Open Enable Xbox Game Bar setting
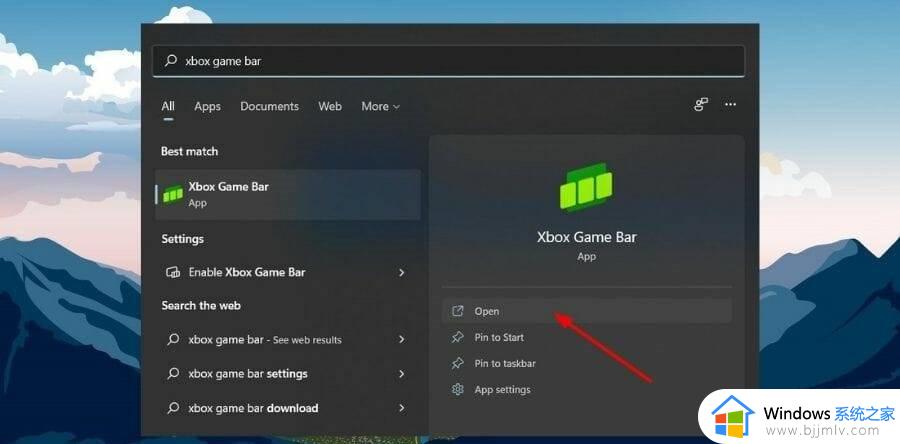 tap(288, 272)
